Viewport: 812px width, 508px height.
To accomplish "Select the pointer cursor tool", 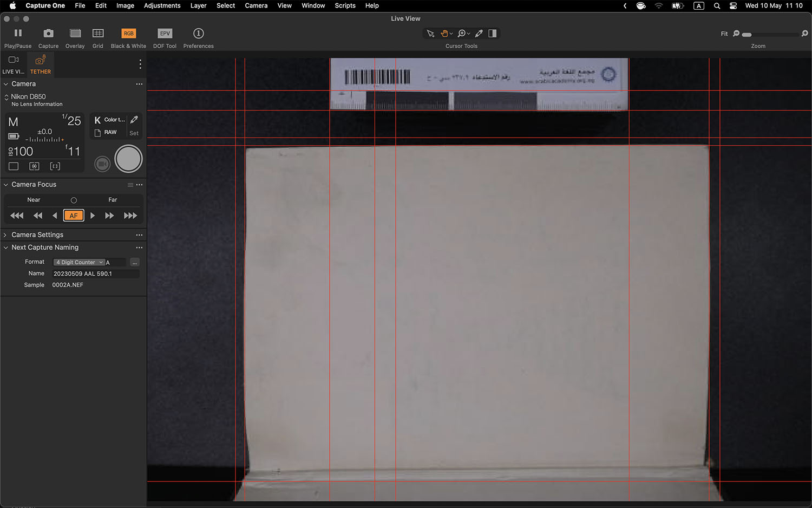I will pyautogui.click(x=430, y=34).
